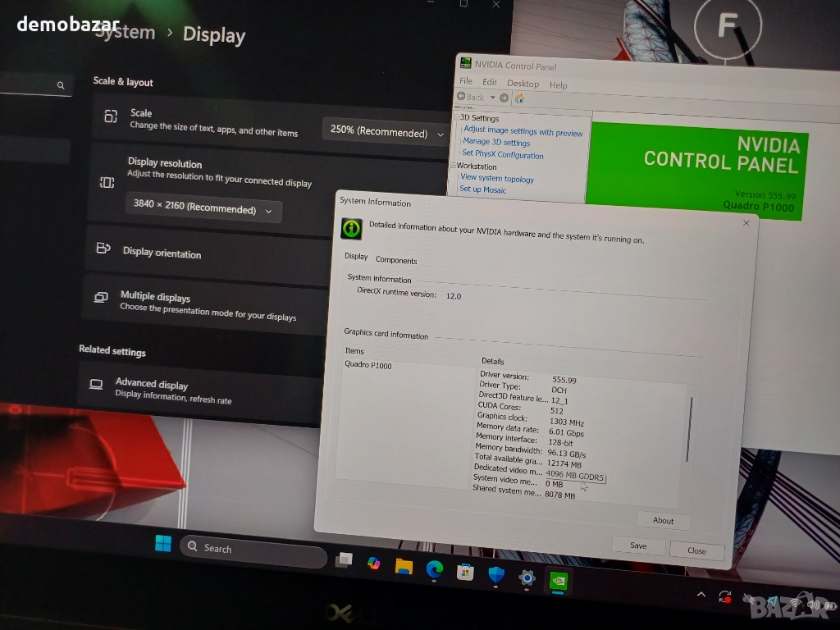
Task: Open the 3840 × 2160 resolution dropdown
Action: pyautogui.click(x=203, y=208)
